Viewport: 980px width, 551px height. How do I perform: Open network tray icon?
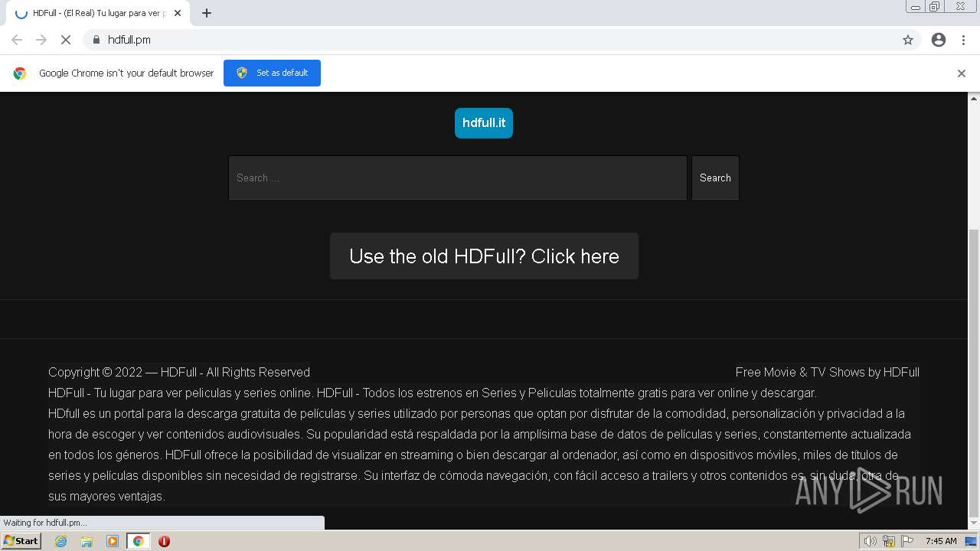point(889,541)
